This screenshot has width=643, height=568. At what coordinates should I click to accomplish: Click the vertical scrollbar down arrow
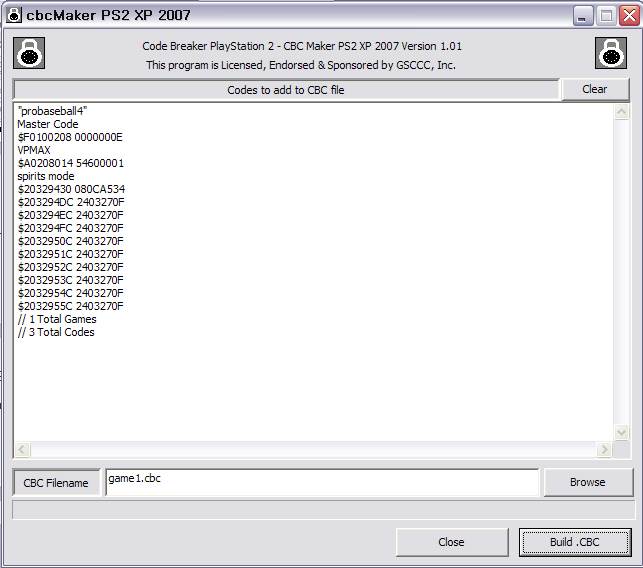tap(621, 432)
